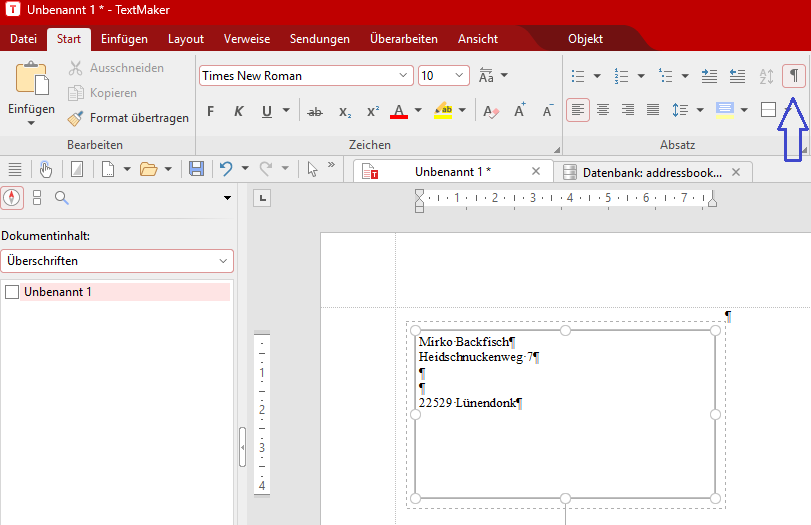Click the sort A-Z icon

tap(766, 77)
